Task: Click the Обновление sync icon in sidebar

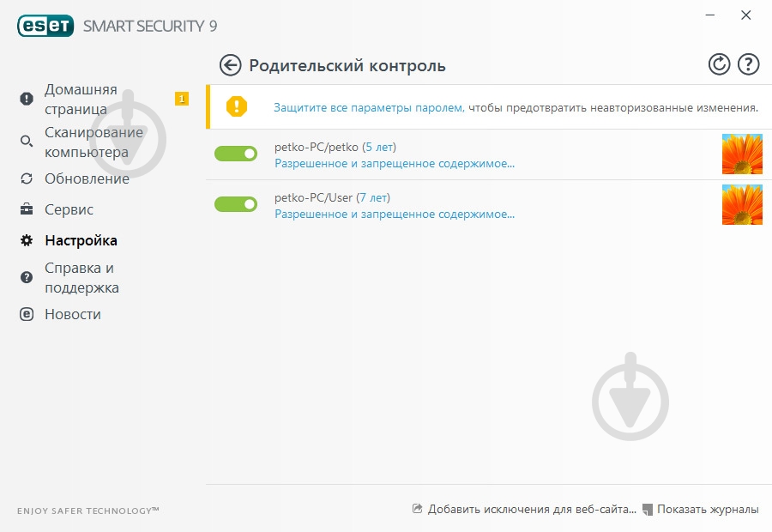Action: click(26, 178)
